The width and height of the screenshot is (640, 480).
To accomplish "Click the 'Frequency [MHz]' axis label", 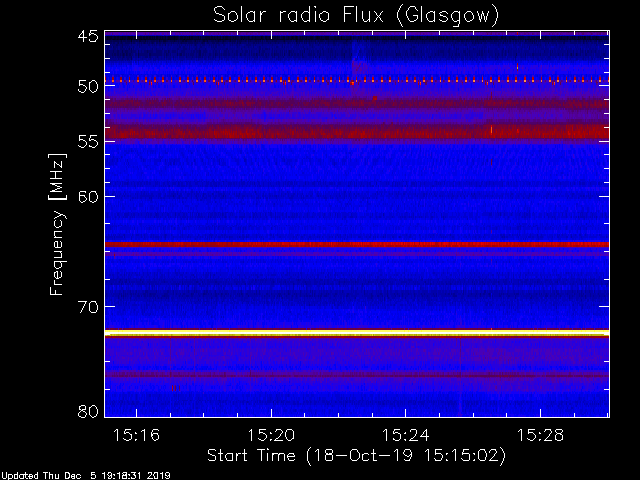I will coord(57,224).
